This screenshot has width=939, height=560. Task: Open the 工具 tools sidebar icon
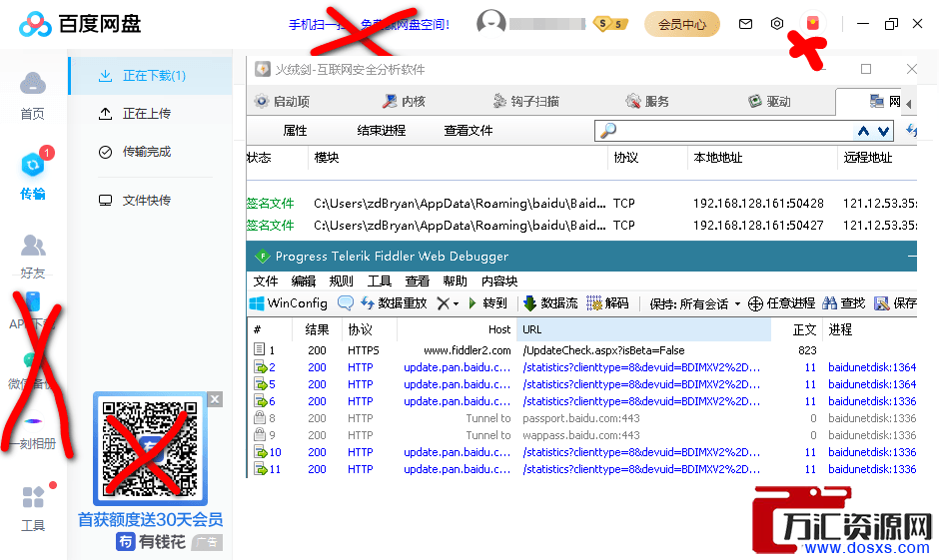point(33,508)
